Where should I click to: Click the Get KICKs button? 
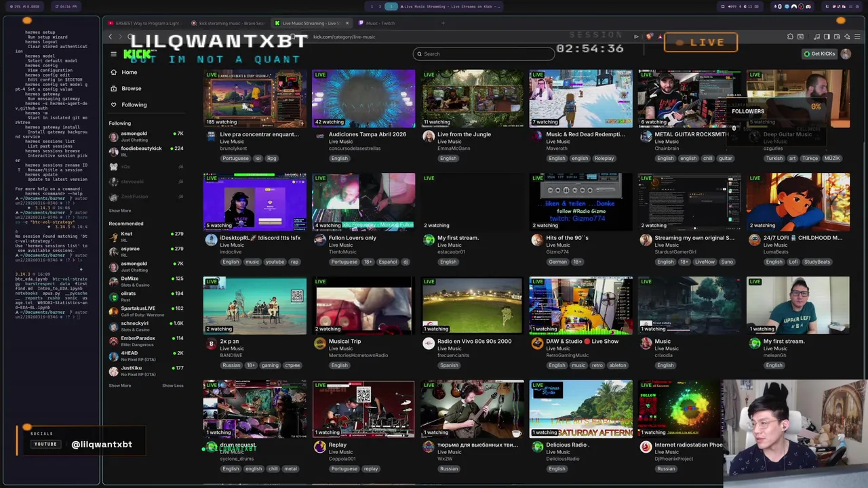click(x=819, y=54)
